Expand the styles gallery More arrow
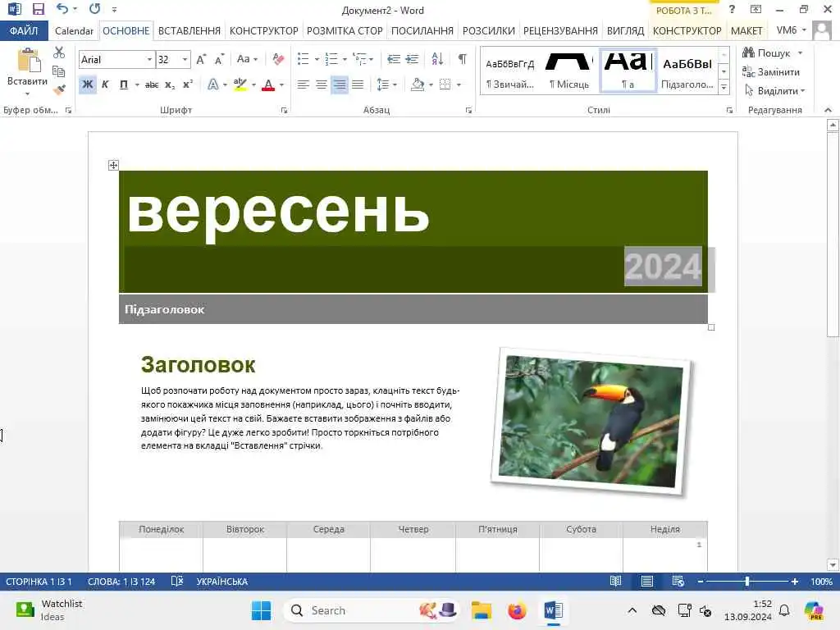 724,87
